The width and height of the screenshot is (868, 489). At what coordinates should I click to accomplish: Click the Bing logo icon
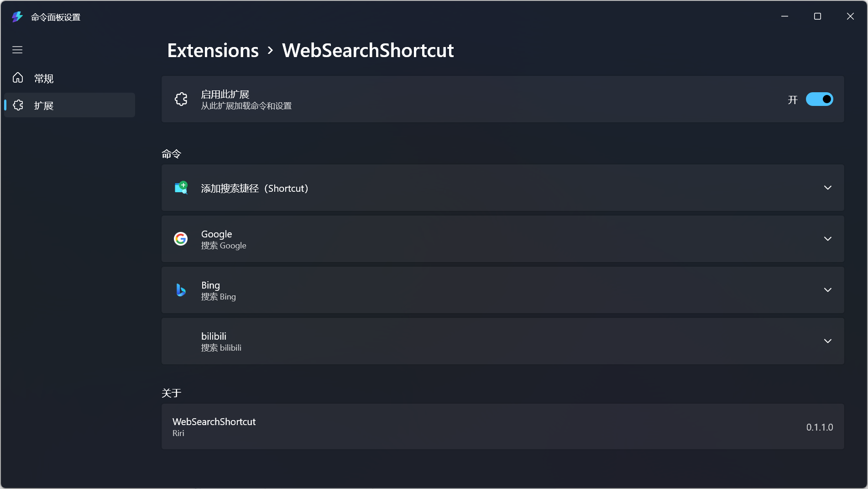[181, 290]
